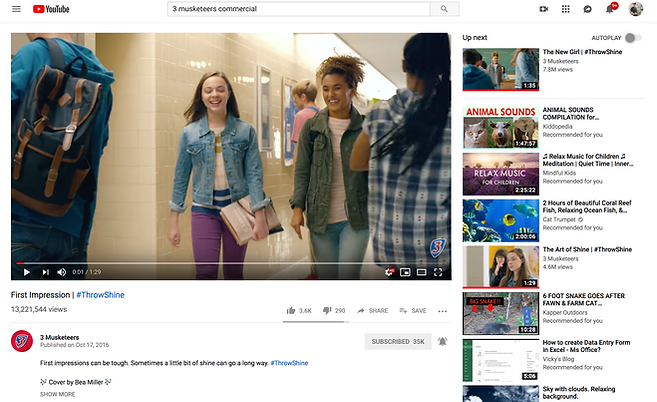Open the upload video camera icon

(x=544, y=9)
